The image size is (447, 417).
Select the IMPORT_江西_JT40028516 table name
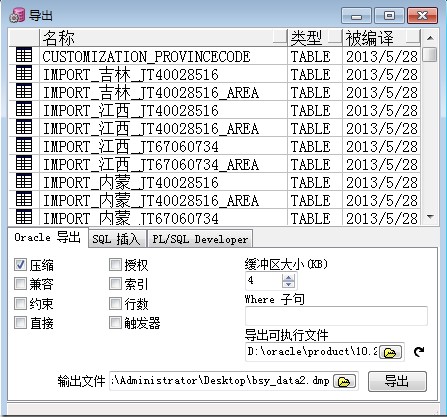point(131,110)
